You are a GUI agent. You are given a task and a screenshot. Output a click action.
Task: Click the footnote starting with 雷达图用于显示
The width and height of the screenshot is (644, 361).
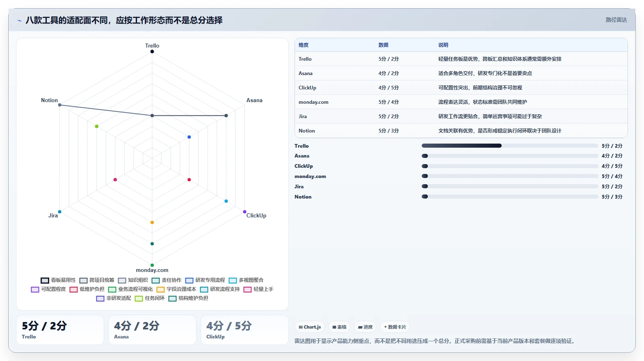coord(434,341)
